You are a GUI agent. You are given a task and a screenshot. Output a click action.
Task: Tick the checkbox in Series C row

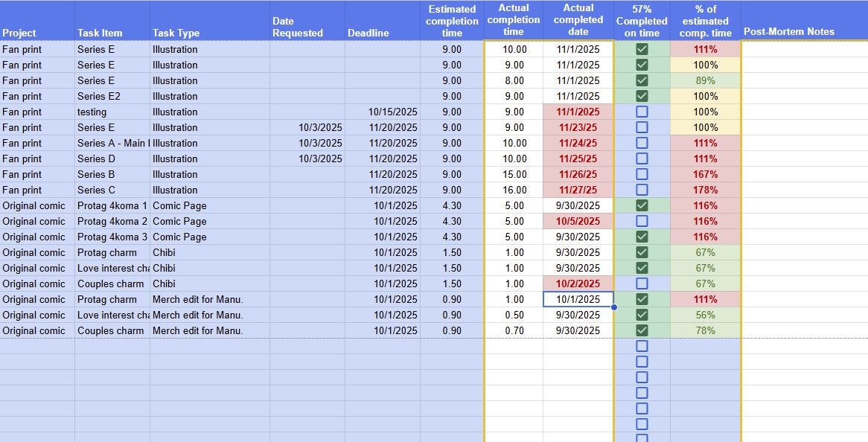click(x=642, y=190)
